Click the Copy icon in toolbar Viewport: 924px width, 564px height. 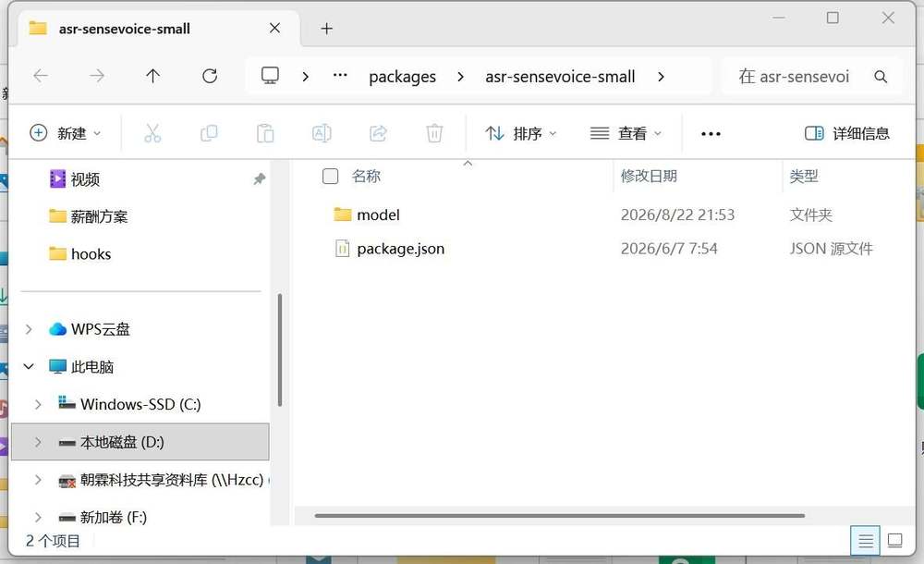[x=209, y=133]
